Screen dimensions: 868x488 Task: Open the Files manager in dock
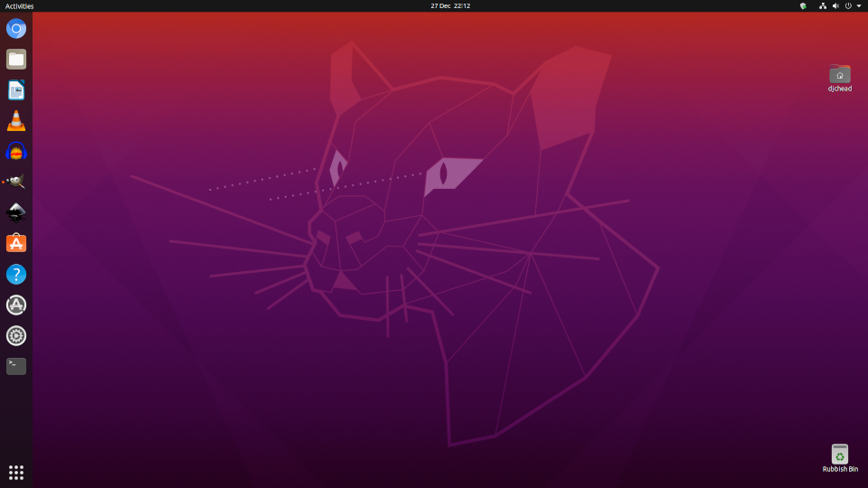(x=16, y=60)
